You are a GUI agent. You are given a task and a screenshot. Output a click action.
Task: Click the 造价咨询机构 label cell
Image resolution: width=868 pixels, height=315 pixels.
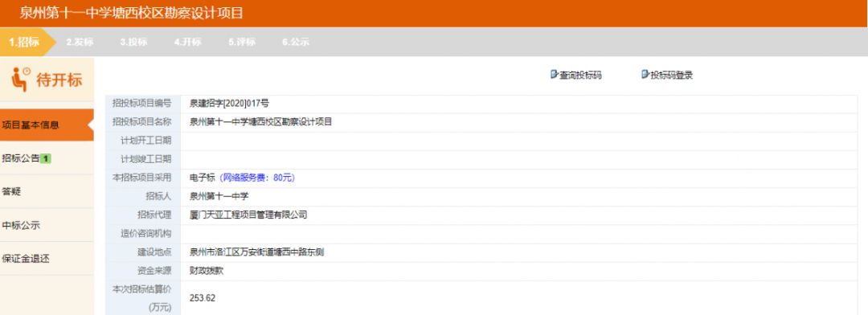(142, 234)
